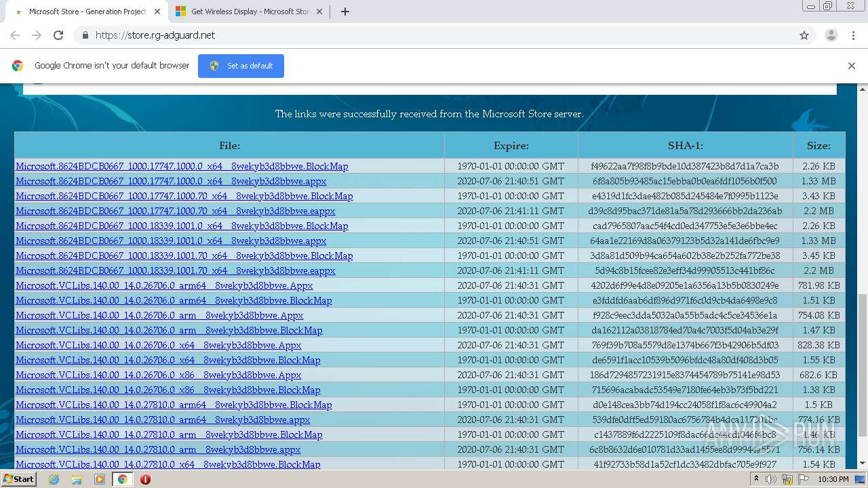Click the Size column header
Image resolution: width=868 pixels, height=488 pixels.
click(818, 146)
